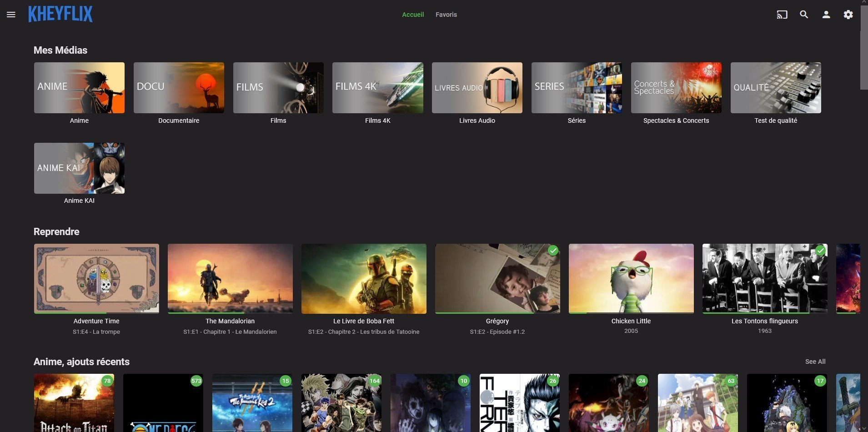868x432 pixels.
Task: Open the One Piece poster
Action: 163,403
